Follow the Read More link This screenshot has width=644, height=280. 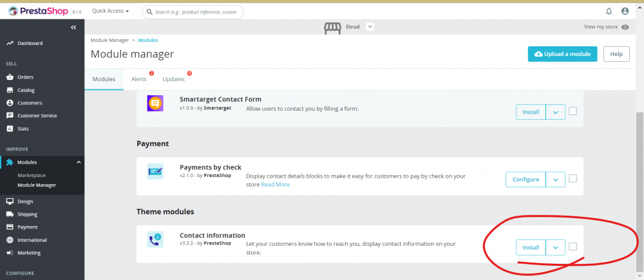point(275,185)
